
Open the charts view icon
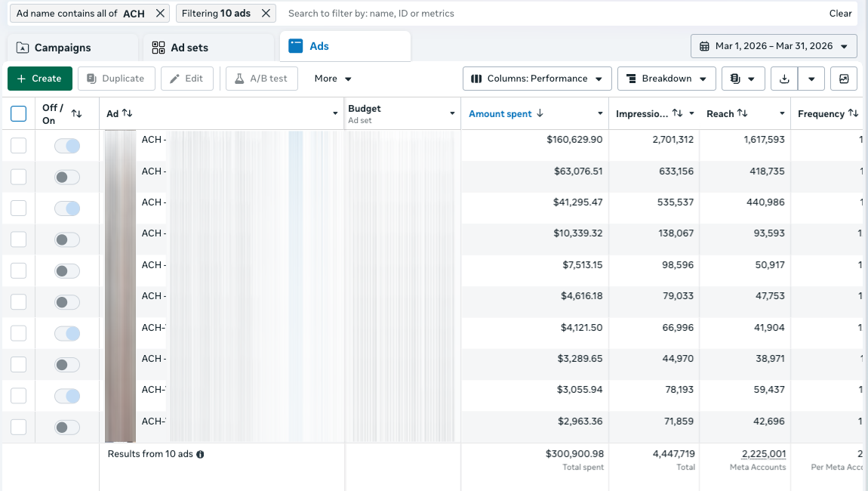tap(844, 79)
